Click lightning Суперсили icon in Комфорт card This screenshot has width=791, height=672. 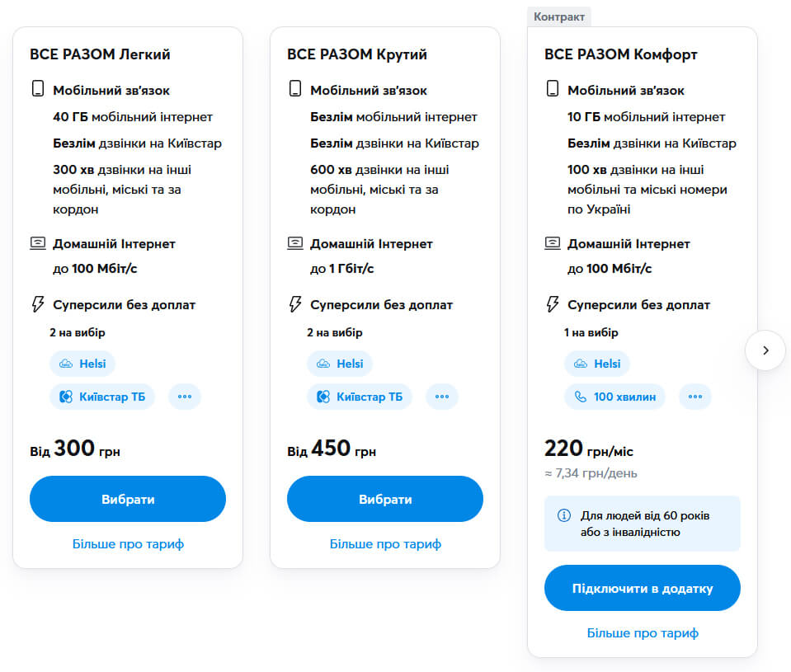click(552, 304)
